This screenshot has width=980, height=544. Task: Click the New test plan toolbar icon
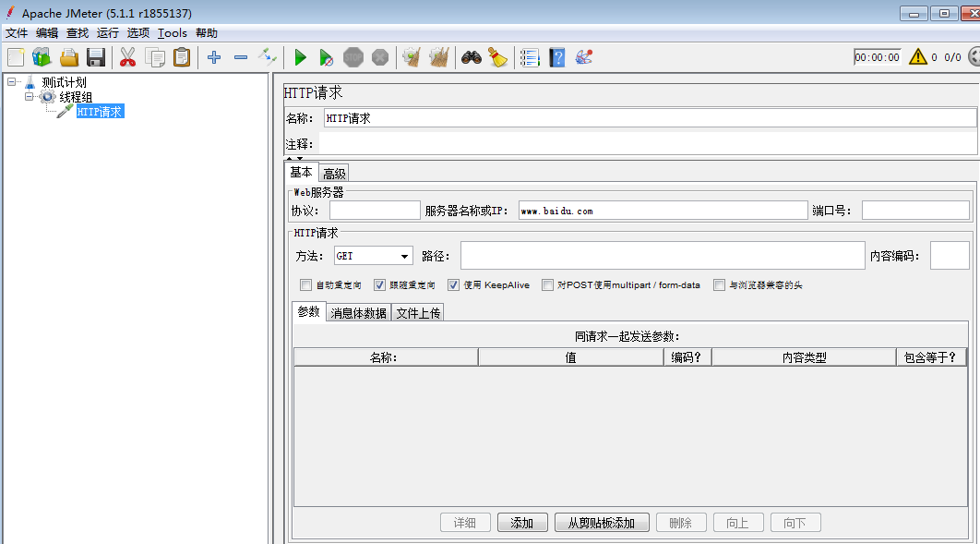[16, 57]
